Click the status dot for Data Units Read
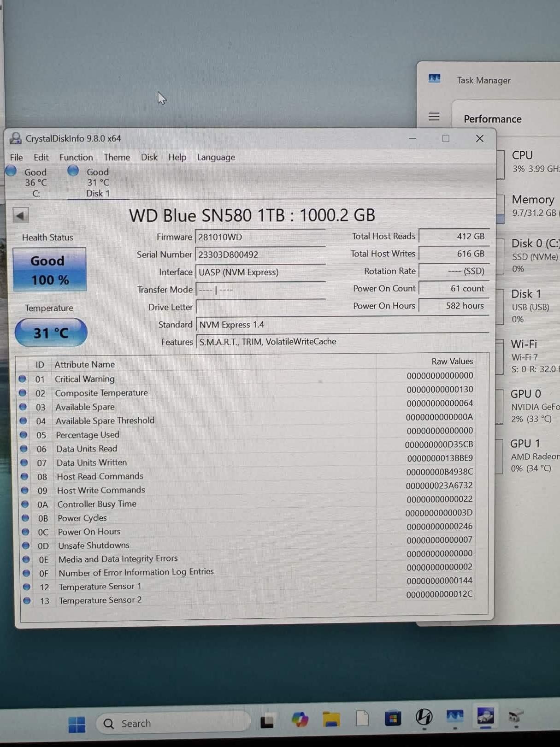The image size is (560, 747). pos(24,448)
